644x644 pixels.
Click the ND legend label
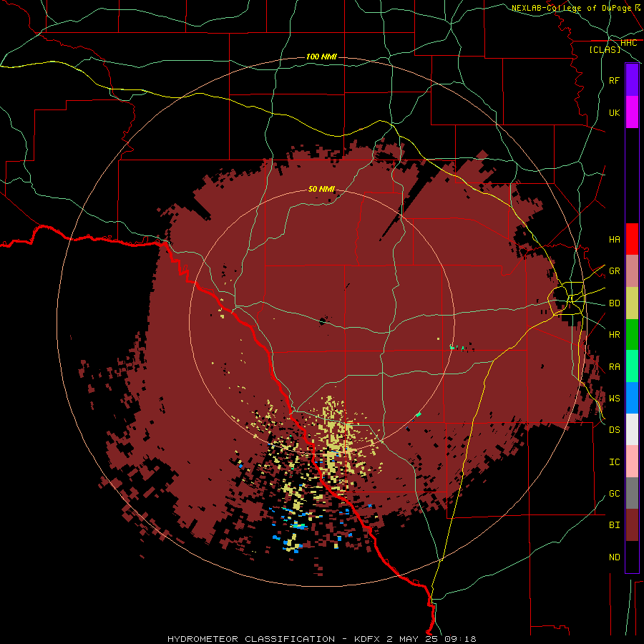615,557
